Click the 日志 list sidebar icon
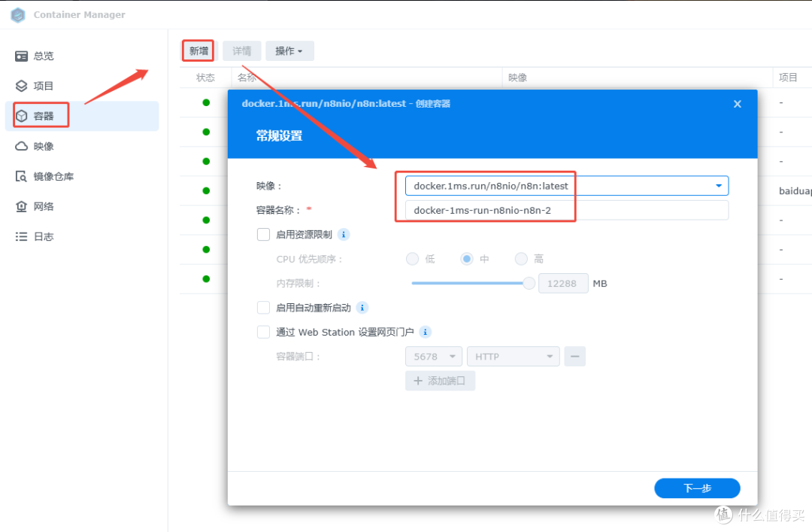This screenshot has width=812, height=532. pos(21,236)
